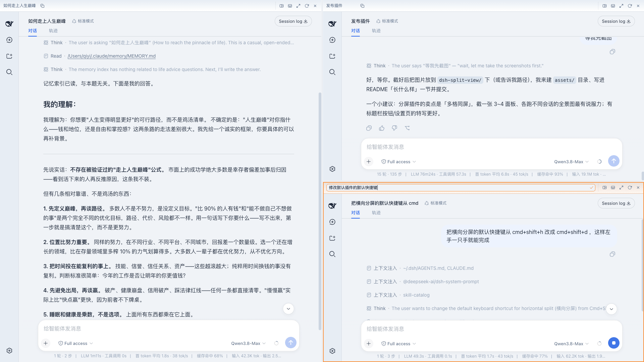Screen dimensions: 644x362
Task: Click 缓存命中 93% status in 发布插件 pane
Action: pyautogui.click(x=550, y=174)
